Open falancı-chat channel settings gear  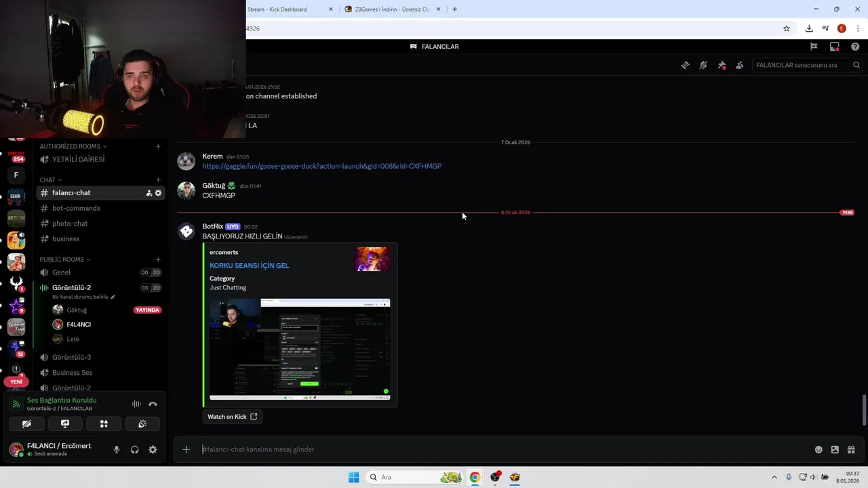(158, 193)
